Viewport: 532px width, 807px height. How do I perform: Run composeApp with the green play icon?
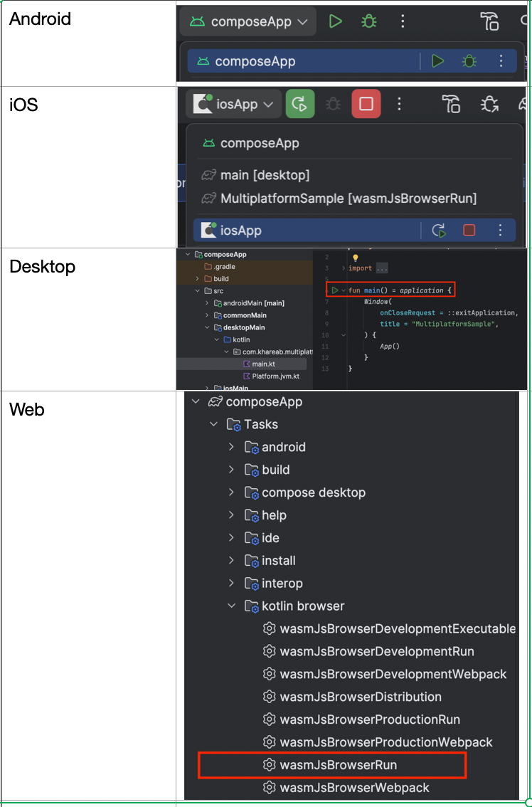click(336, 21)
